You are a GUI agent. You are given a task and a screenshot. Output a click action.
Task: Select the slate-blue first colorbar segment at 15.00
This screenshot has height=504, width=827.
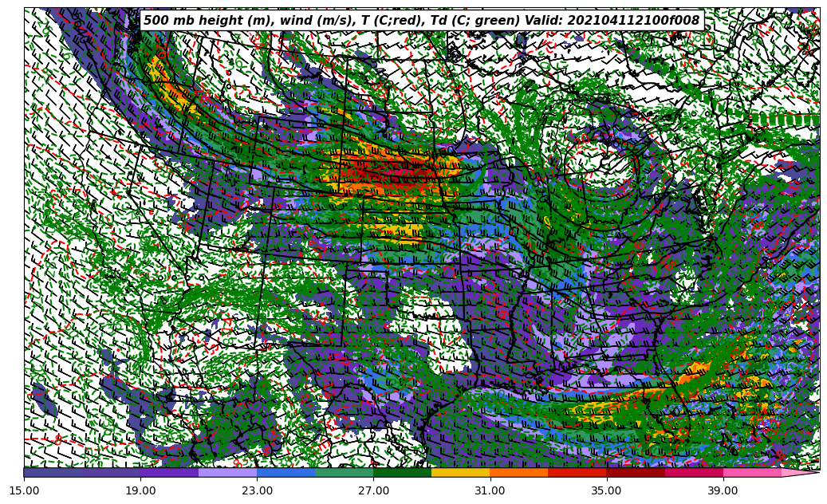click(x=53, y=472)
